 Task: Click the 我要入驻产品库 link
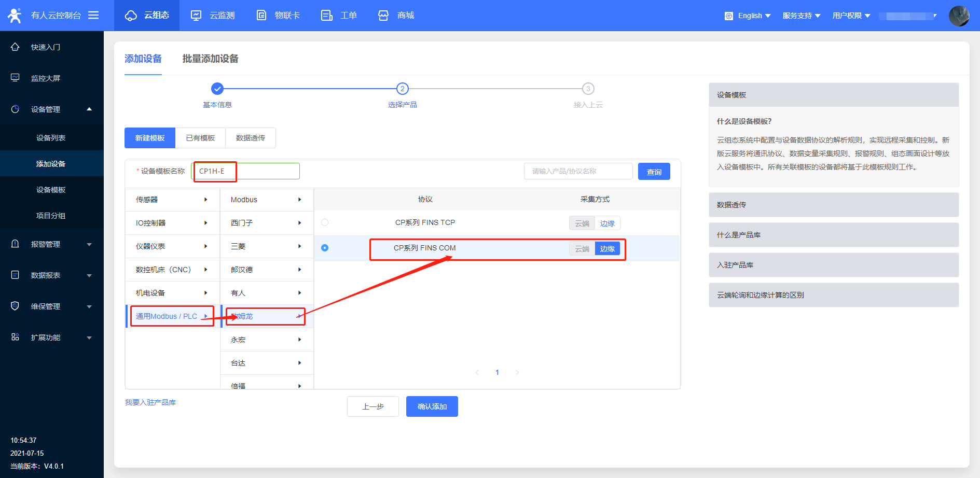click(150, 402)
